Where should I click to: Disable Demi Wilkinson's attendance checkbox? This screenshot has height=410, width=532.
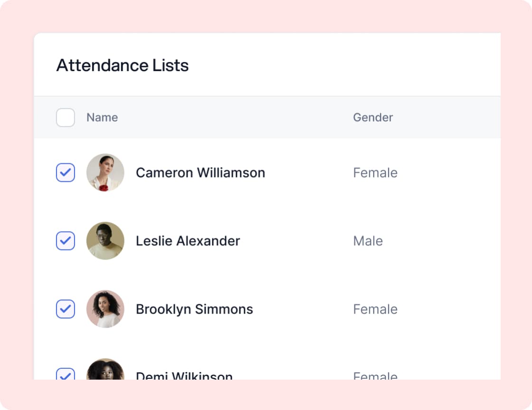[x=65, y=374]
